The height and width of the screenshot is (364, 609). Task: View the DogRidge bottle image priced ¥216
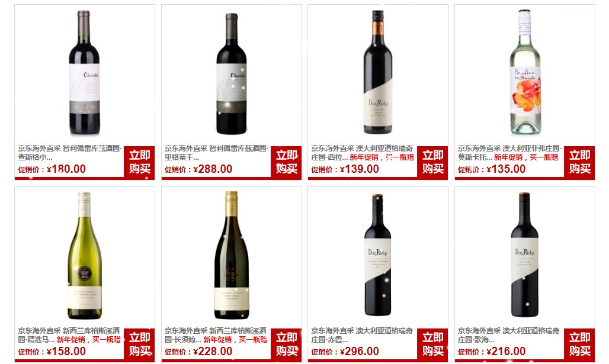pyautogui.click(x=525, y=255)
